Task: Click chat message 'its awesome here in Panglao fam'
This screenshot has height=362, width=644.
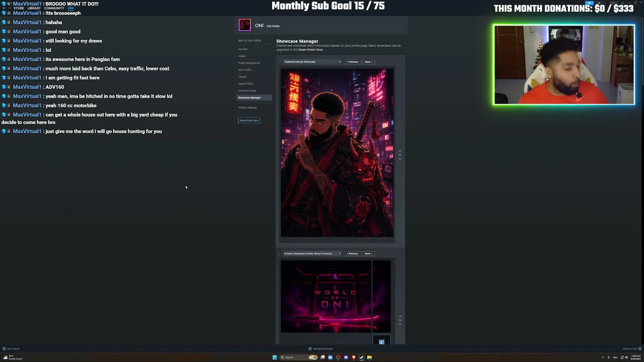Action: point(83,59)
